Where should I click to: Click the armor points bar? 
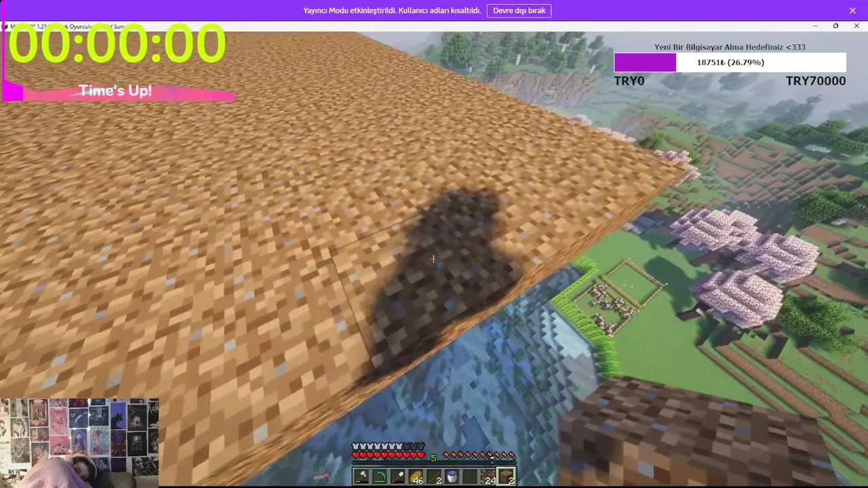[388, 446]
